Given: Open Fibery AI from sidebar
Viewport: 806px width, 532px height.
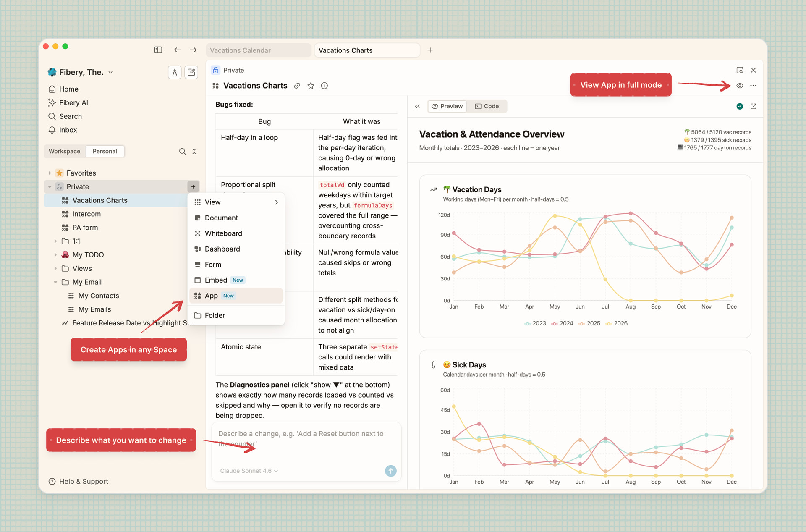Looking at the screenshot, I should [x=73, y=102].
